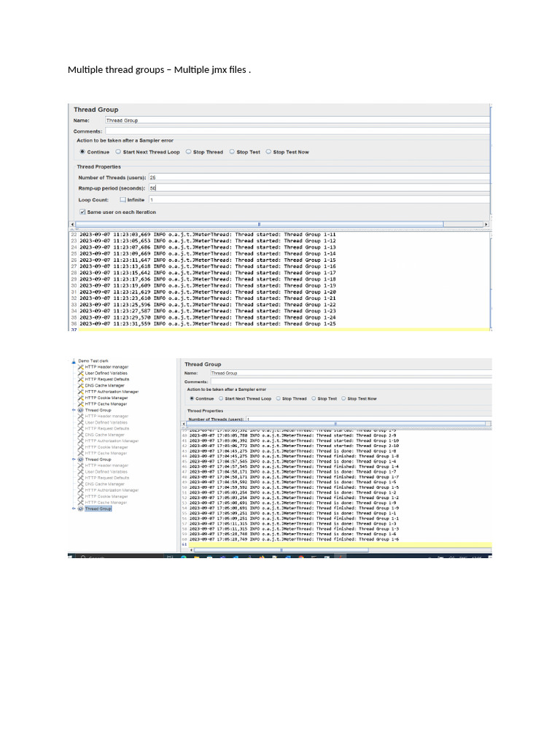560x747 pixels.
Task: Click greyed DNS Cache Manager icon under second Thread Group
Action: (x=80, y=484)
